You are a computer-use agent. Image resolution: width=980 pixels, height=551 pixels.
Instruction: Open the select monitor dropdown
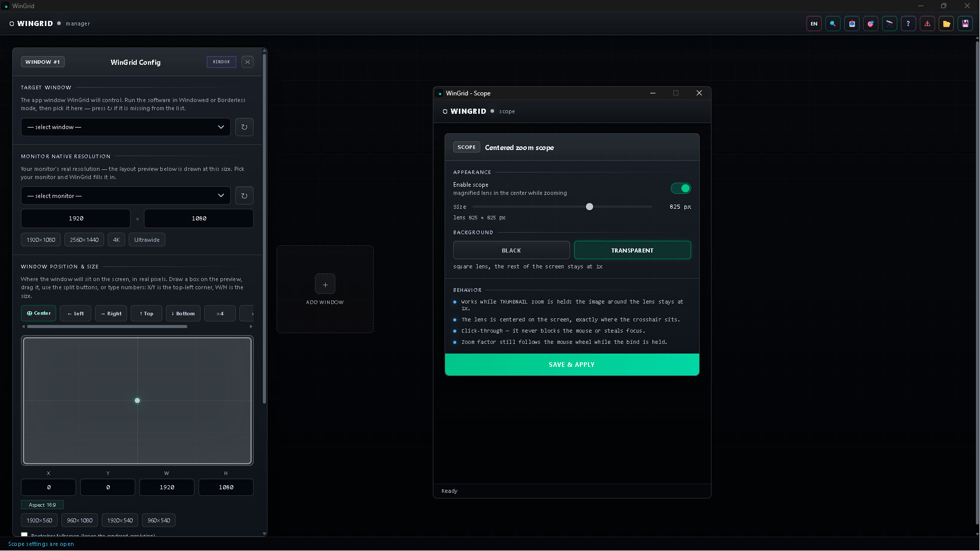(126, 196)
